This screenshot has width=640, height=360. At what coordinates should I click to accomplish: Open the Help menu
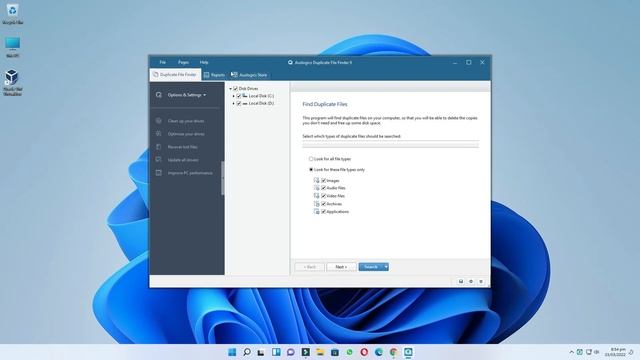click(204, 62)
